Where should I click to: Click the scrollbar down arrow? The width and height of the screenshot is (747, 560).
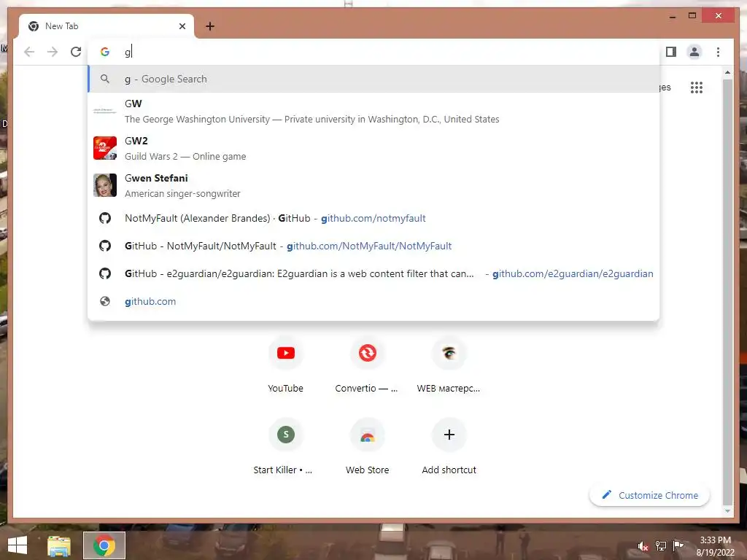(727, 511)
